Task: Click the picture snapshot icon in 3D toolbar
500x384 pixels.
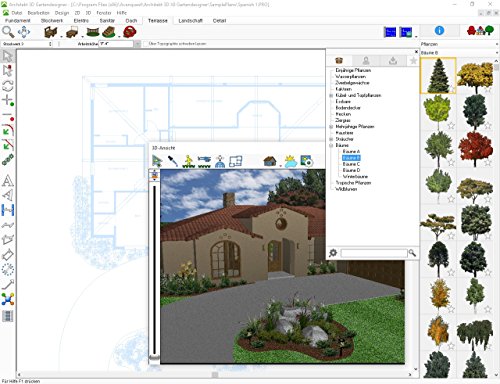Action: pyautogui.click(x=306, y=161)
